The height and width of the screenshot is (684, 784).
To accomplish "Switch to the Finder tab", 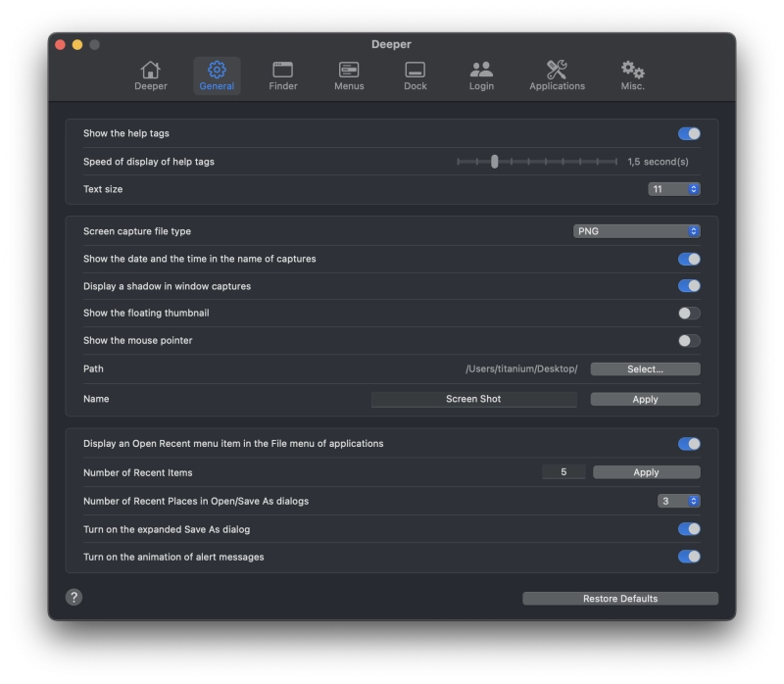I will [x=283, y=75].
